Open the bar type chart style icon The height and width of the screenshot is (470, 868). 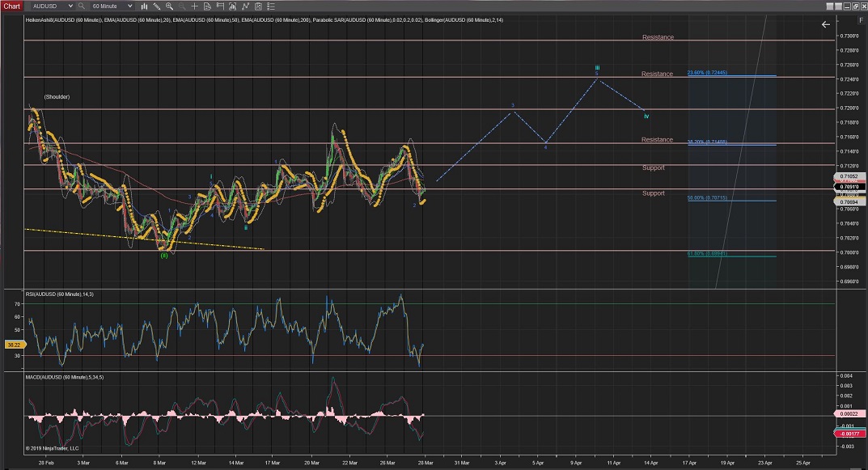145,6
